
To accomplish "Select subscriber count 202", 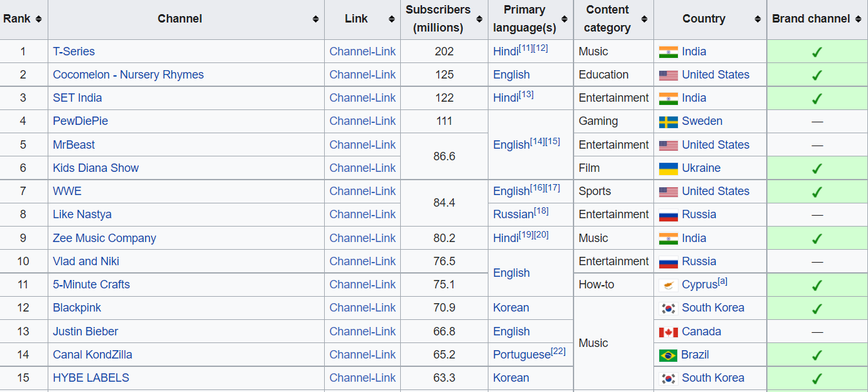I will (x=444, y=51).
